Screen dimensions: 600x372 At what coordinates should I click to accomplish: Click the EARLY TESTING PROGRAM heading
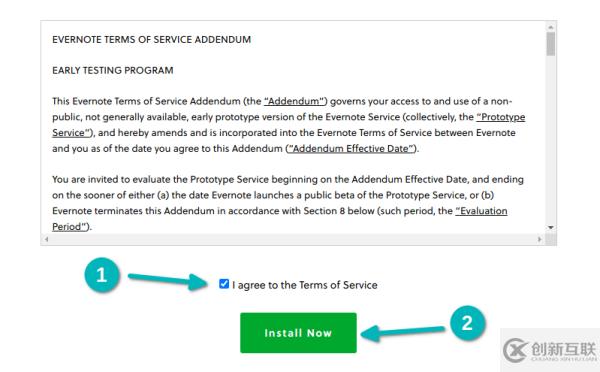tap(113, 70)
